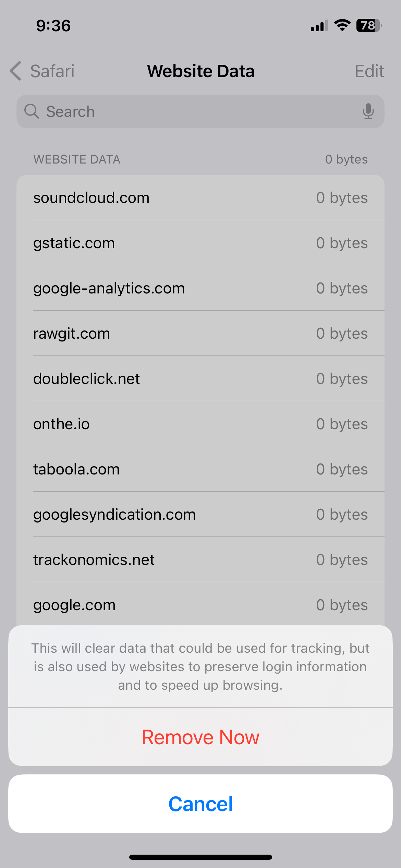Tap the Wi-Fi status icon
The image size is (401, 868).
click(x=342, y=25)
